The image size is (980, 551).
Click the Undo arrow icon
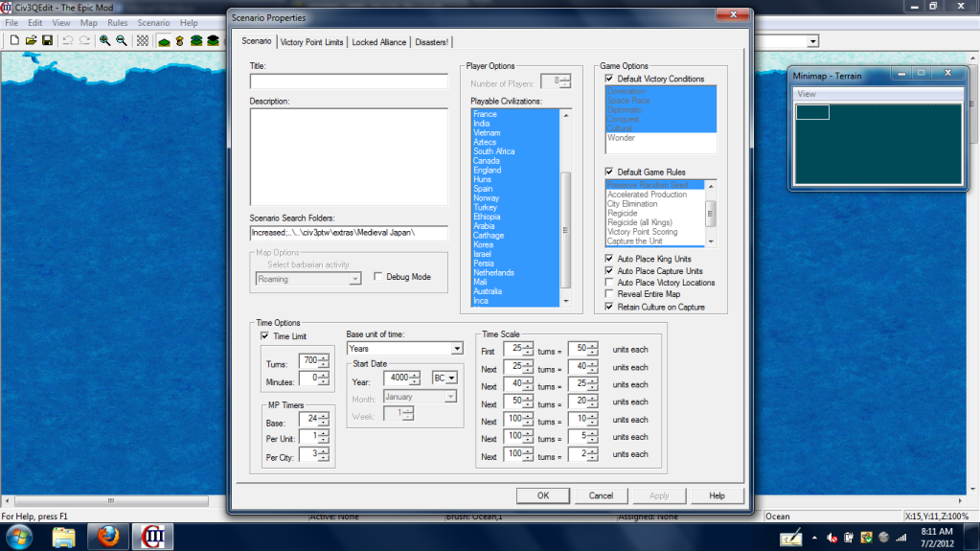pos(67,40)
